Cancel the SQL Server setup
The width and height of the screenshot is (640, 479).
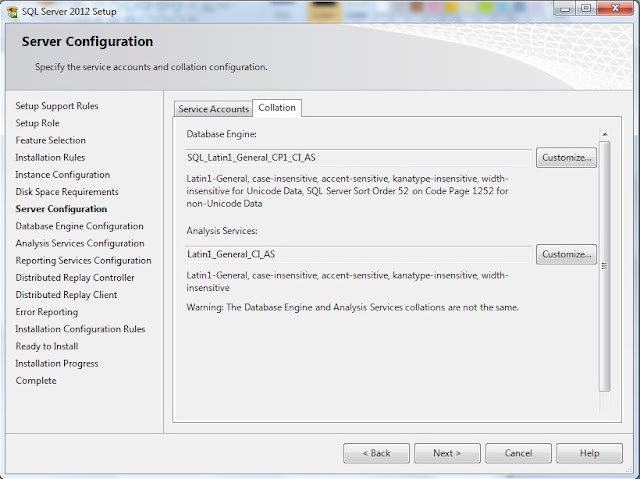(518, 453)
